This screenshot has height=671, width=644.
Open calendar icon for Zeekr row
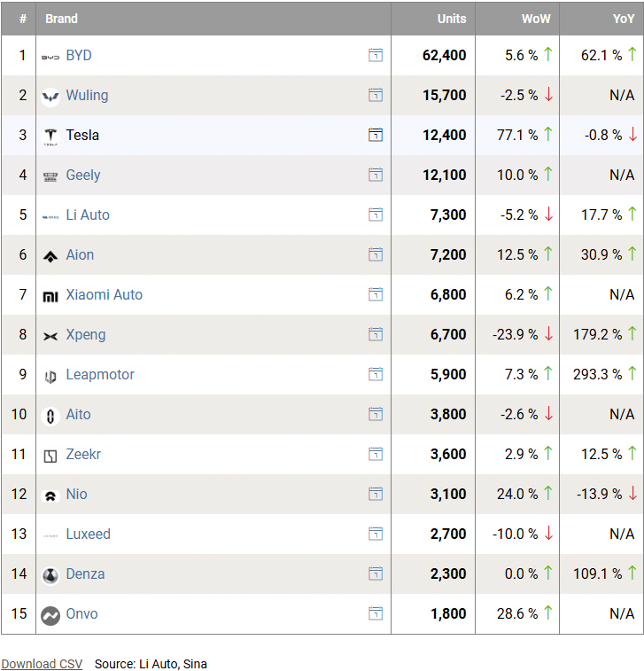pos(376,455)
